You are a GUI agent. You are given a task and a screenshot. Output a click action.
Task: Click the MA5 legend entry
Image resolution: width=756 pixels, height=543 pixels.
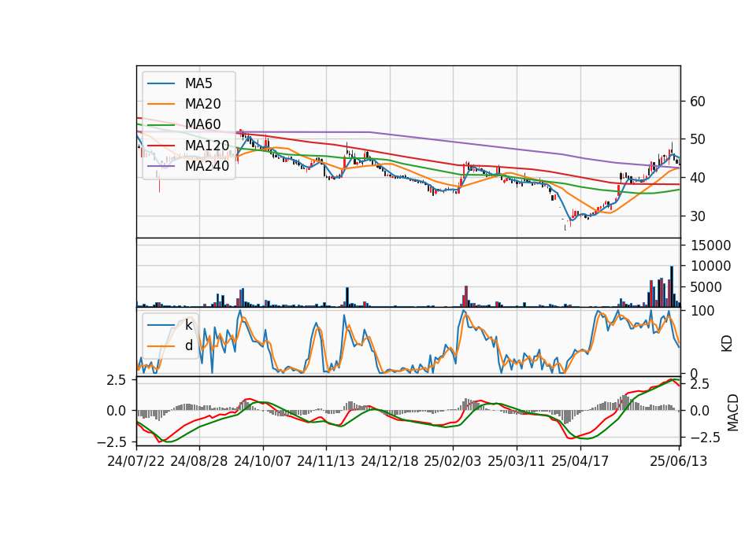pos(180,83)
